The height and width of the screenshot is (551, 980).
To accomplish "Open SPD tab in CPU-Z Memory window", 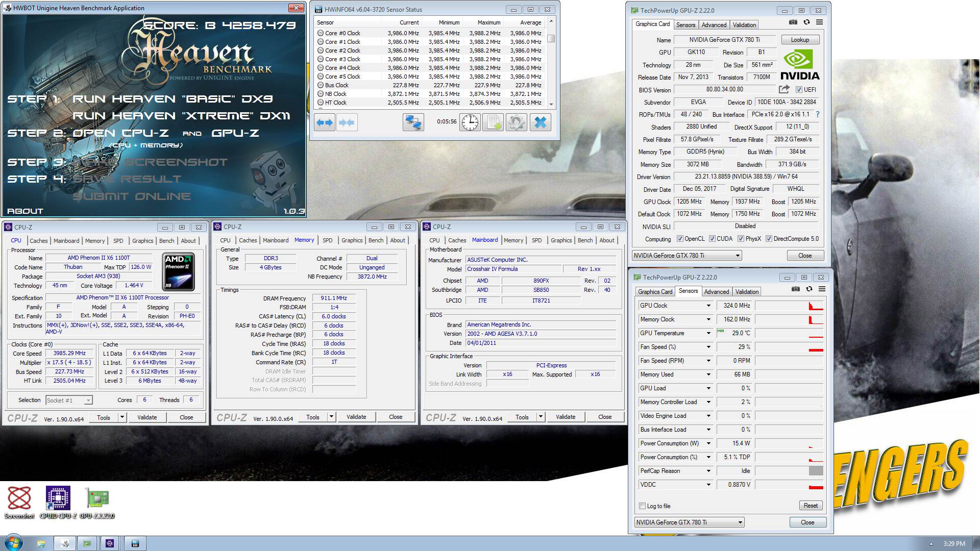I will point(328,240).
